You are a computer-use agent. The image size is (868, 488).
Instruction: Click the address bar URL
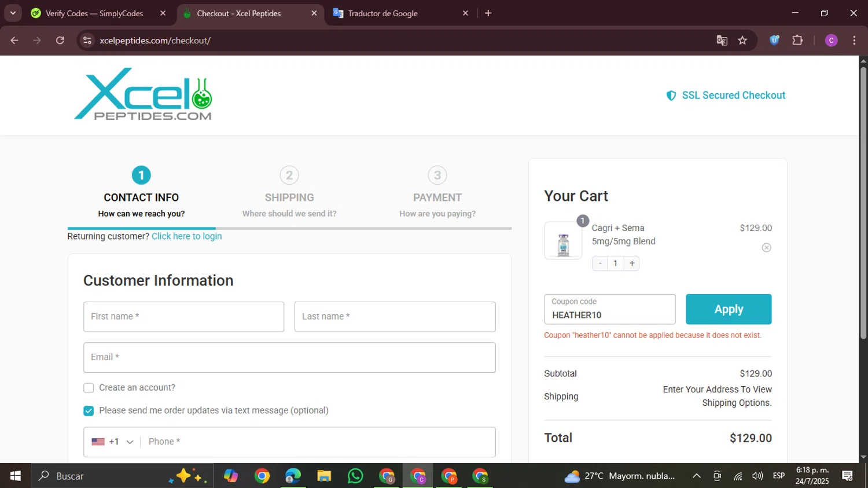tap(155, 41)
